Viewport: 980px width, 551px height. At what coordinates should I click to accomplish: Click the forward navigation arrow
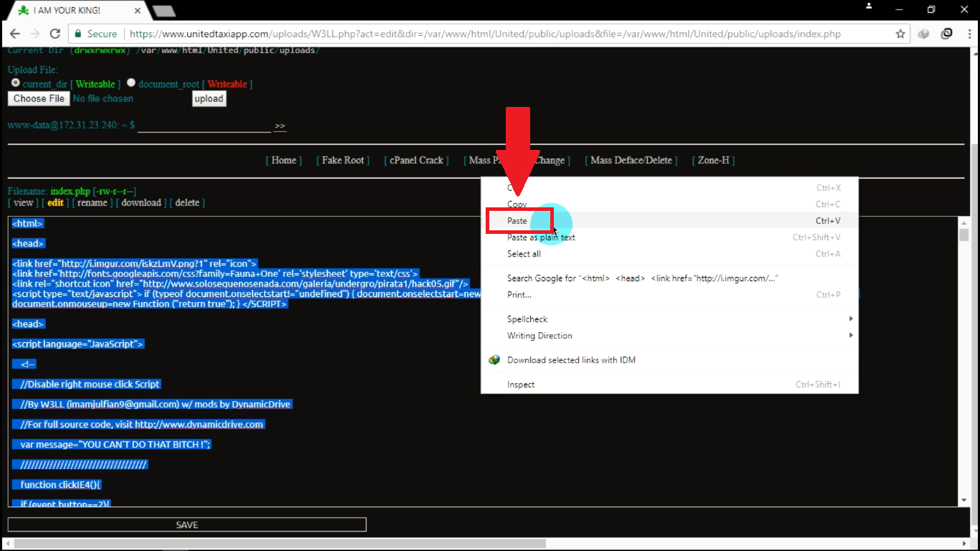pos(35,33)
